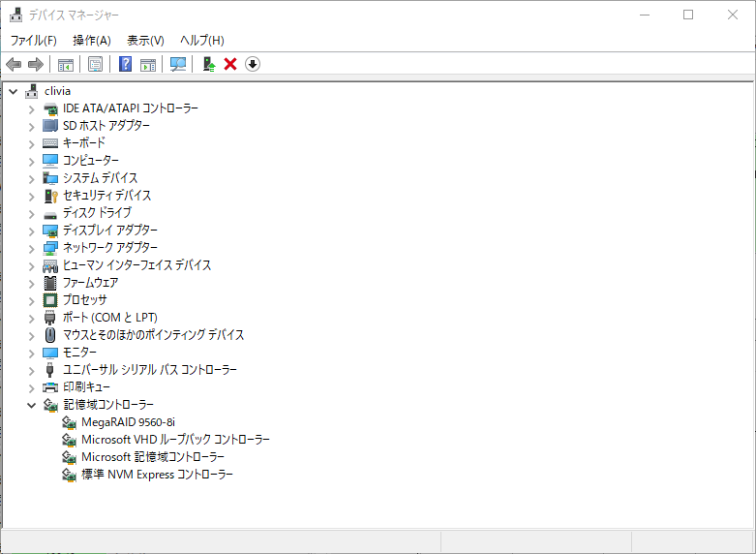Select the 印刷キュー label
This screenshot has width=756, height=554.
pos(86,386)
